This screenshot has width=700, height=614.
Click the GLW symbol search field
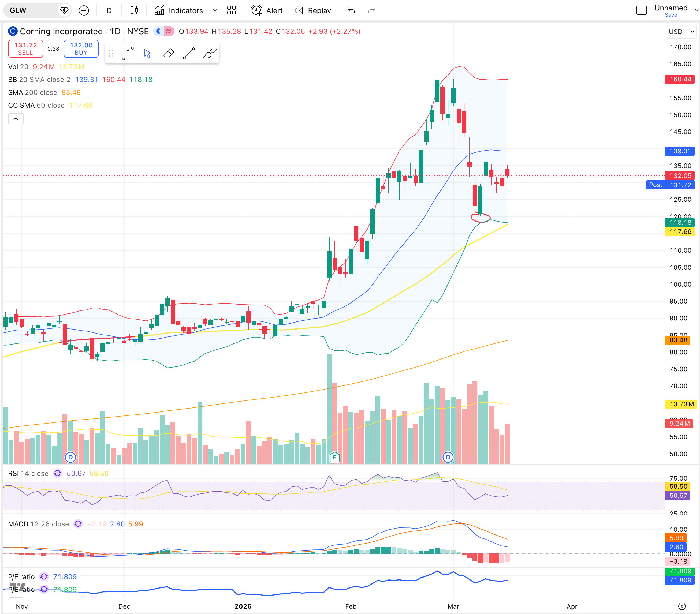pos(31,11)
